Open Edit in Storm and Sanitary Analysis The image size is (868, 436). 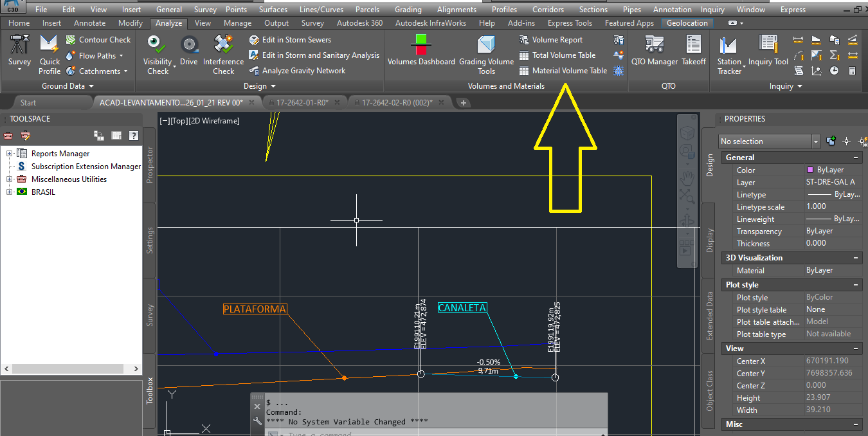point(314,55)
